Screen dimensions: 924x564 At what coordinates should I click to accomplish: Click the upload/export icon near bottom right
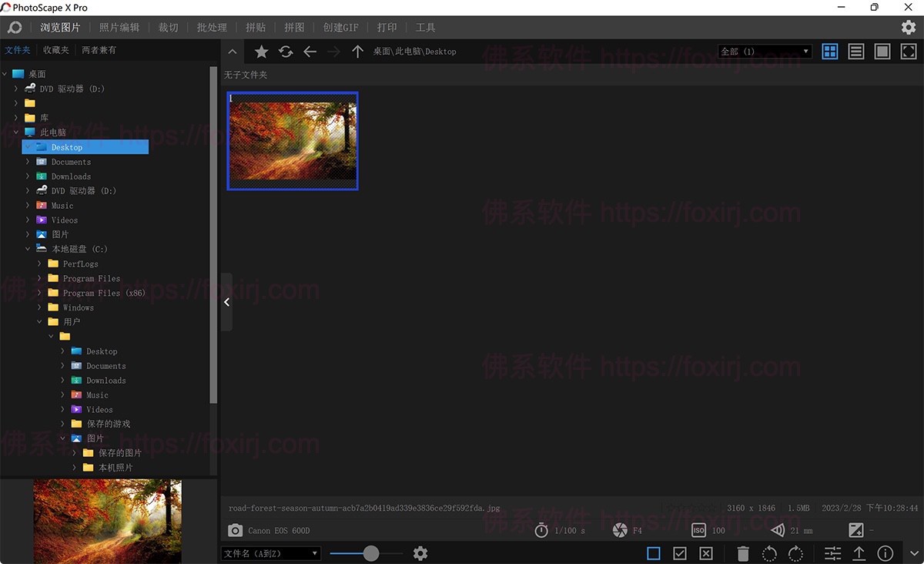pos(859,553)
